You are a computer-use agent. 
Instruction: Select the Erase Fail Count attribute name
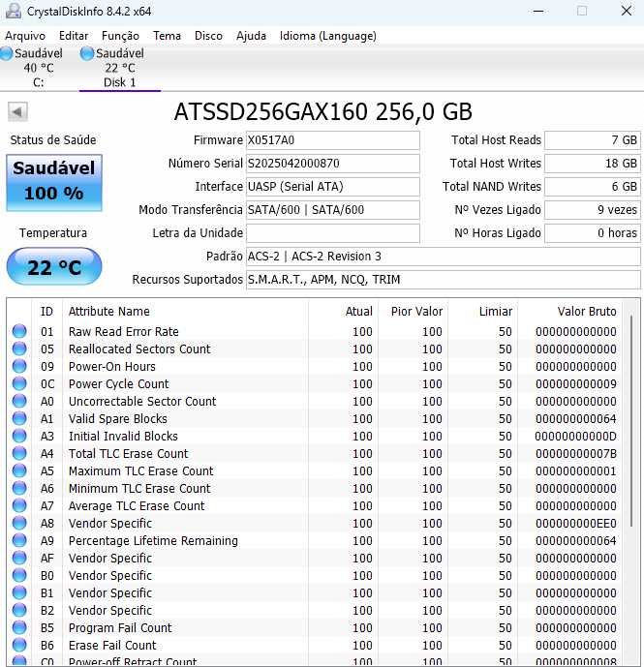(x=112, y=646)
